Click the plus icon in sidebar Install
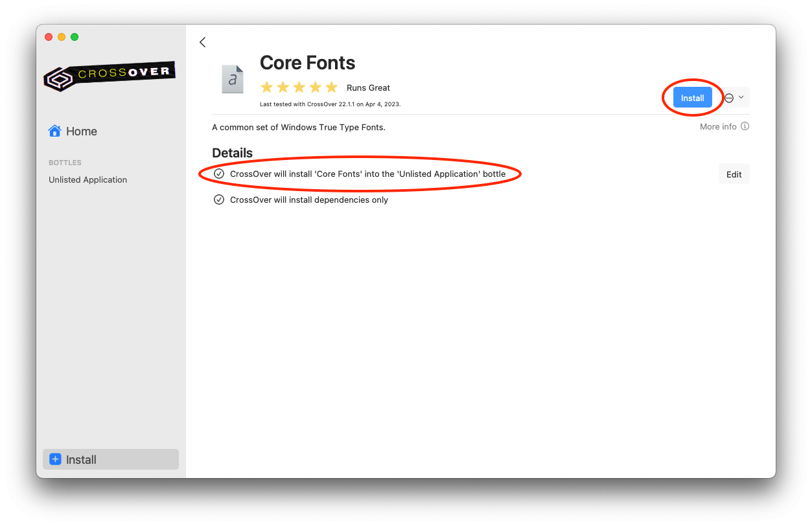 click(x=56, y=459)
